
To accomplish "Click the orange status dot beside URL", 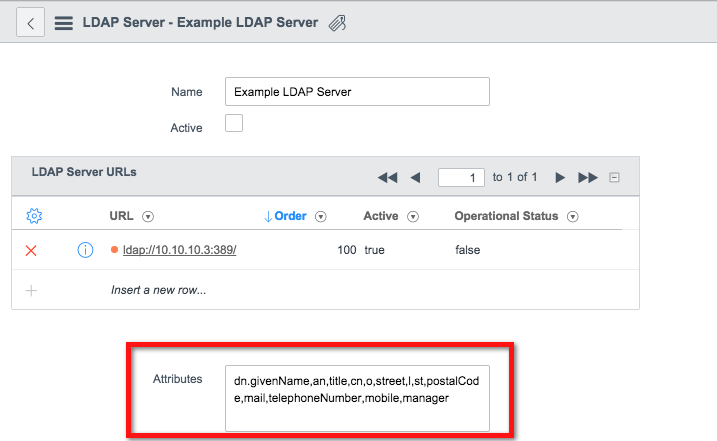I will [x=114, y=250].
